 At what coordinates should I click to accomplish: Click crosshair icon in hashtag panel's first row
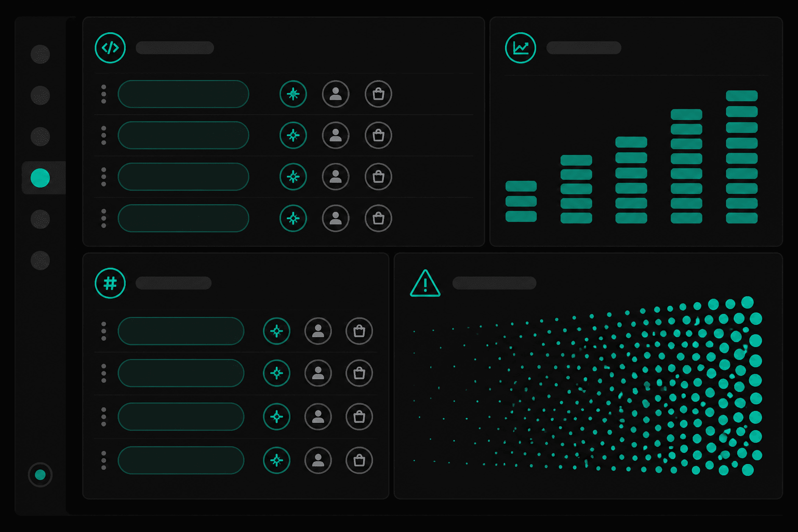click(x=276, y=331)
